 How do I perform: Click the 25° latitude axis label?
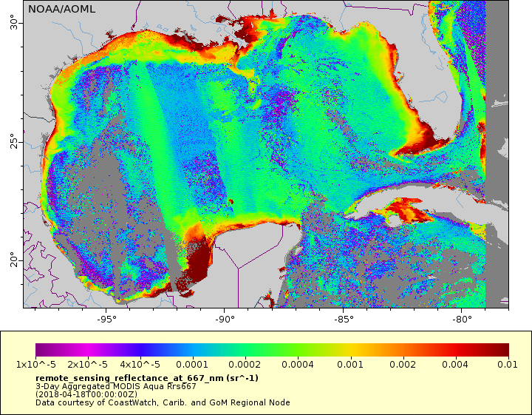13,141
